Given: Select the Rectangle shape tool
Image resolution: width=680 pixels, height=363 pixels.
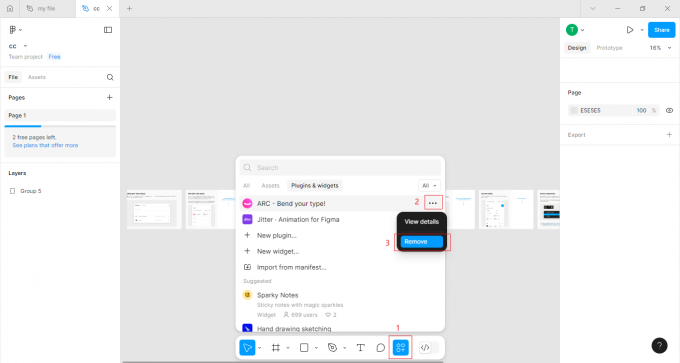Looking at the screenshot, I should 304,348.
